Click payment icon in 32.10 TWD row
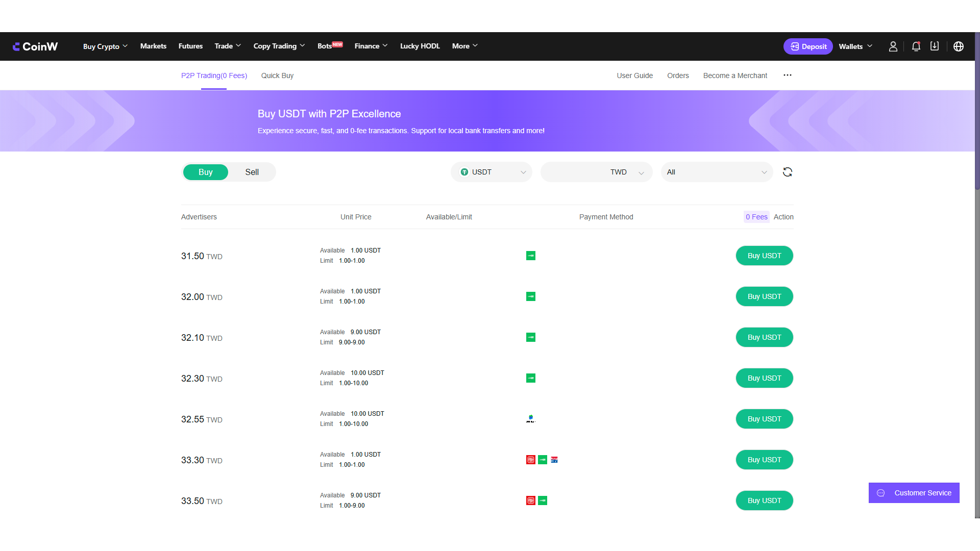This screenshot has width=980, height=551. pyautogui.click(x=531, y=337)
